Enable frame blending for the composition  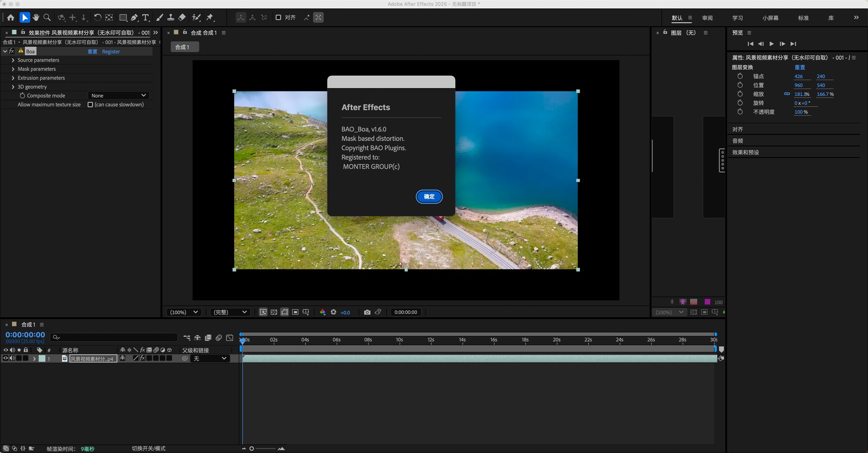click(208, 338)
